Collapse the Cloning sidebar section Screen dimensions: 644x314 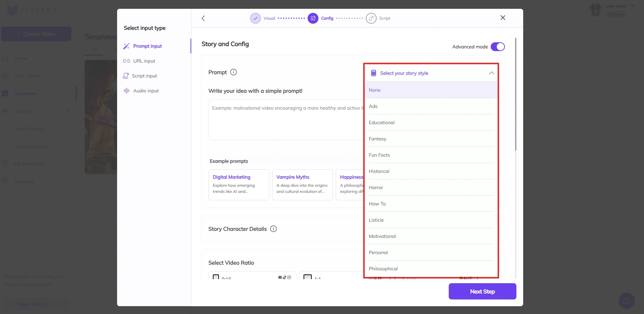[x=67, y=111]
